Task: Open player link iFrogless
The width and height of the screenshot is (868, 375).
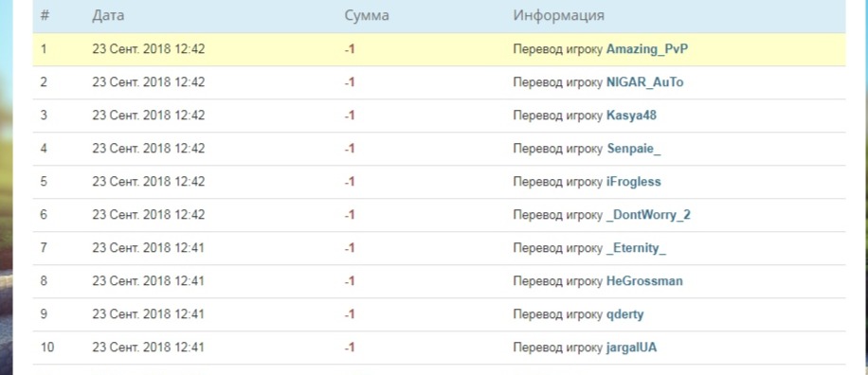Action: pos(634,182)
